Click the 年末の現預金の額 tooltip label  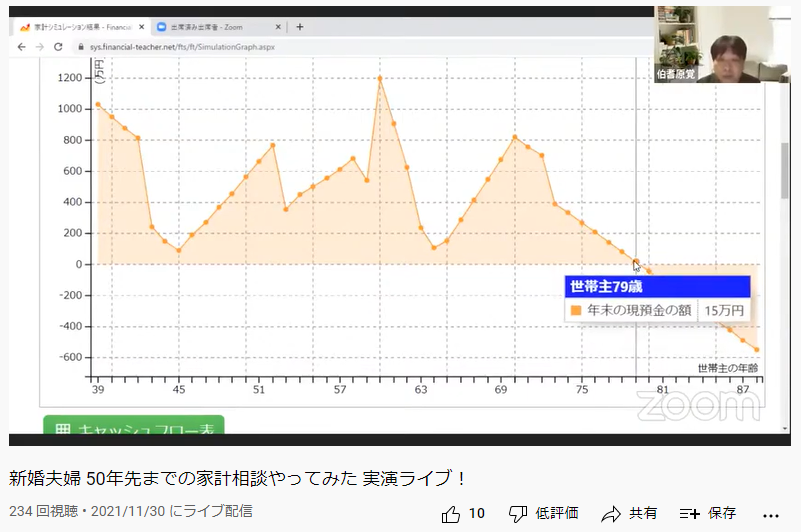pyautogui.click(x=639, y=310)
